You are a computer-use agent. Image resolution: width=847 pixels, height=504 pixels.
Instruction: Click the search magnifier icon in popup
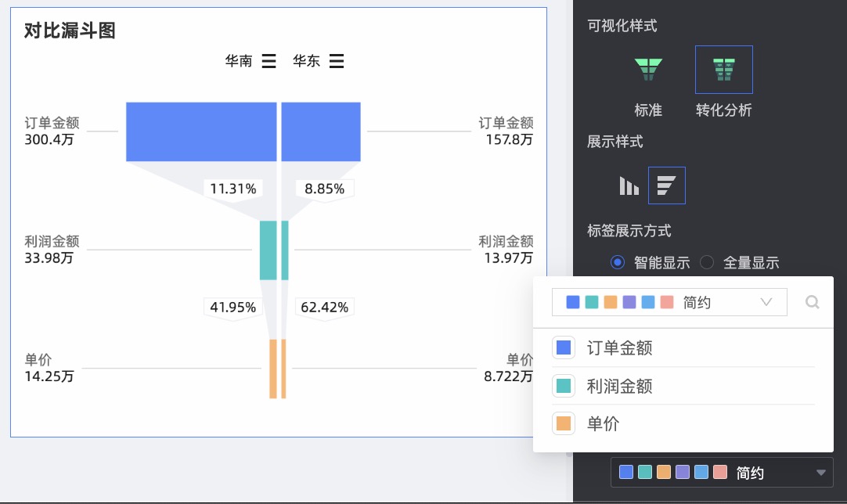coord(813,302)
